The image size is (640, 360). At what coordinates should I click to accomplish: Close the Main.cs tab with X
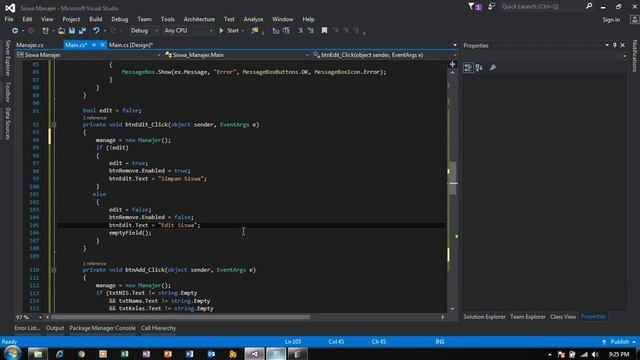click(102, 45)
